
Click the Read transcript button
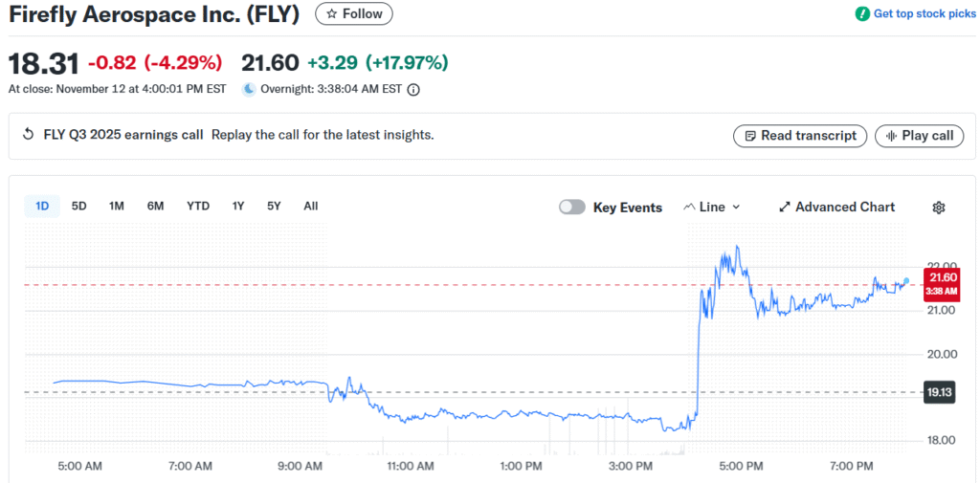tap(800, 136)
